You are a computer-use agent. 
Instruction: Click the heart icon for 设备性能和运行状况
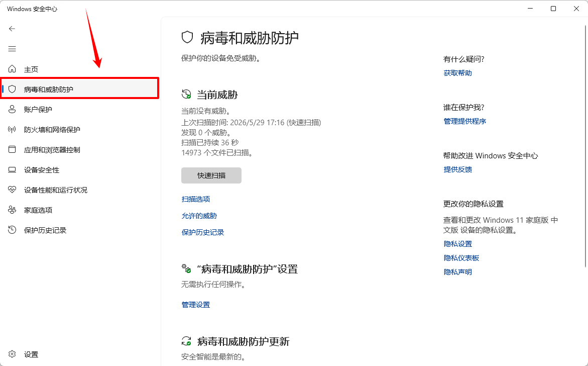pos(12,190)
